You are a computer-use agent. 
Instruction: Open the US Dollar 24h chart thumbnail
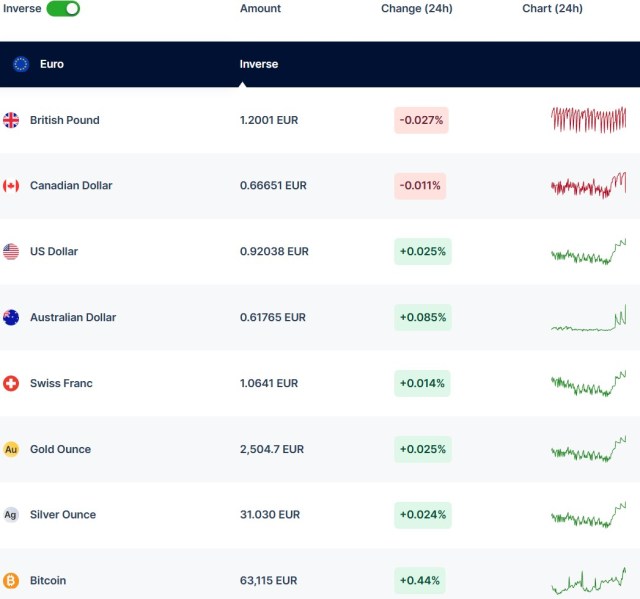tap(588, 252)
